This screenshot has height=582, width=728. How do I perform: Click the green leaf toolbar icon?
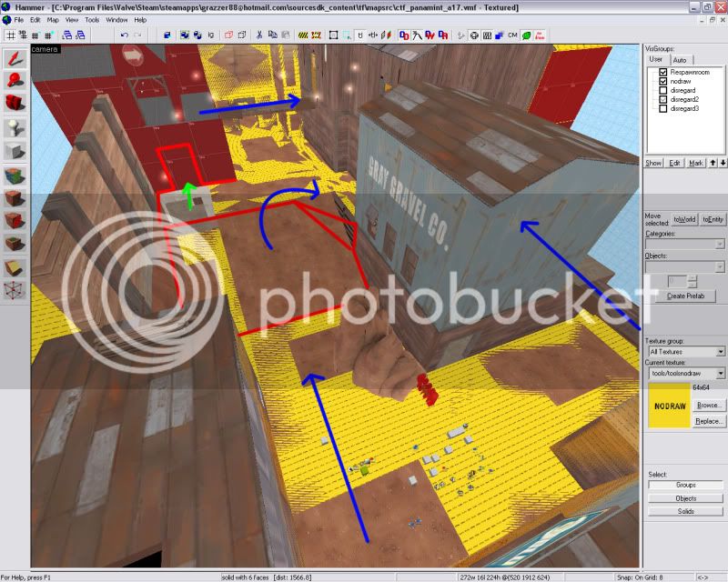click(527, 35)
